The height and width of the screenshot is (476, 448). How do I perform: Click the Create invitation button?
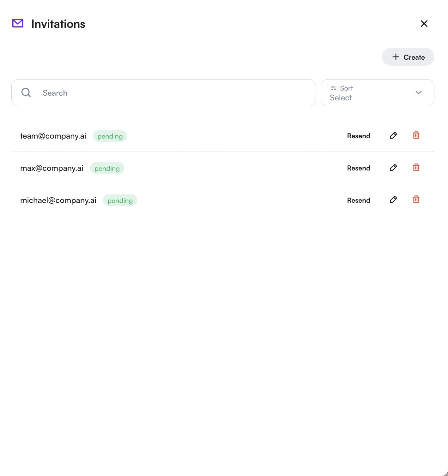408,57
